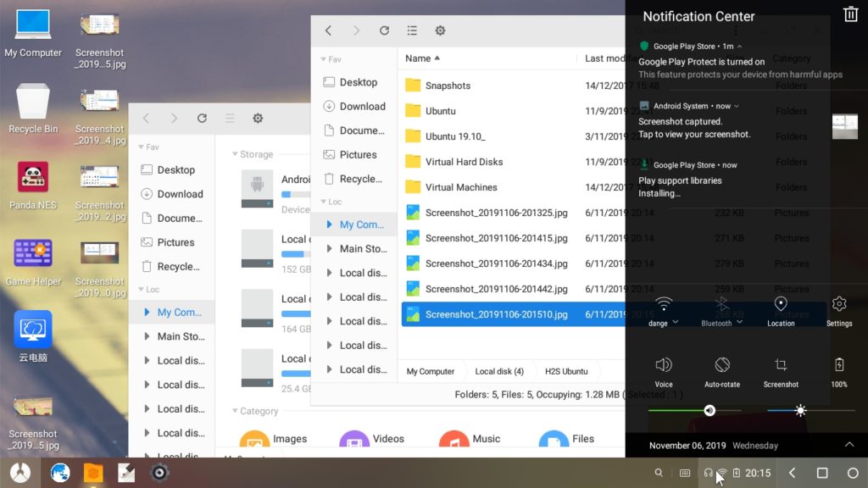Open the Recycle Bin desktop icon
The height and width of the screenshot is (488, 868).
pos(33,108)
